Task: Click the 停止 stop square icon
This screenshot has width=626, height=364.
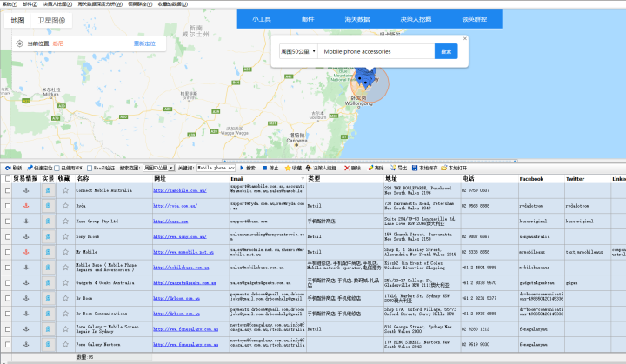Action: (x=264, y=168)
